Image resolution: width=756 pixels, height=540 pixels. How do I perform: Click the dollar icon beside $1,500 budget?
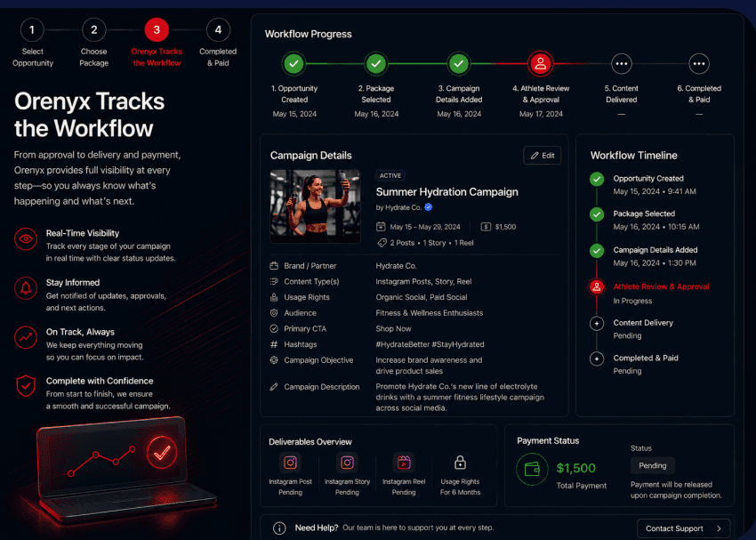[486, 227]
